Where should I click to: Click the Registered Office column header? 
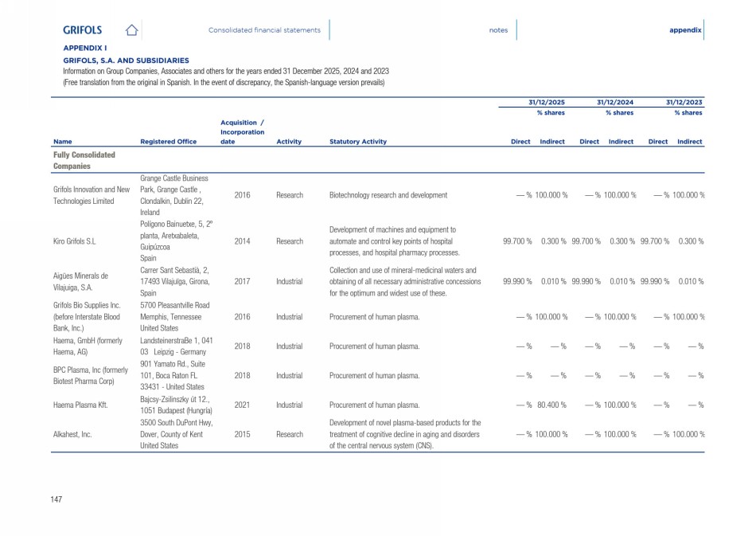(168, 142)
